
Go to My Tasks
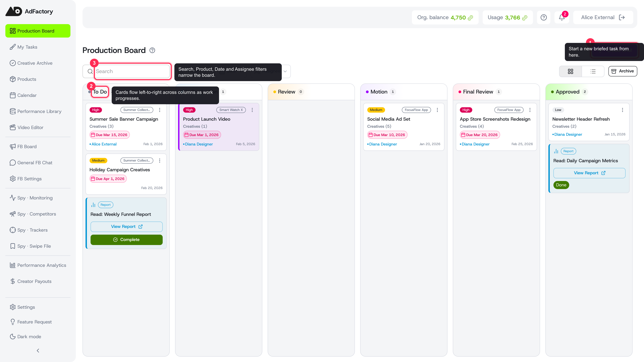tap(38, 47)
